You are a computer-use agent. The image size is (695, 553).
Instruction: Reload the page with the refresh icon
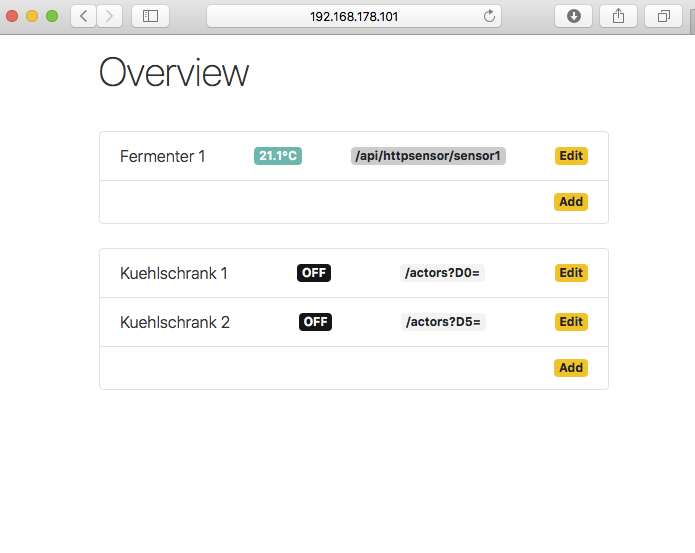(x=489, y=16)
